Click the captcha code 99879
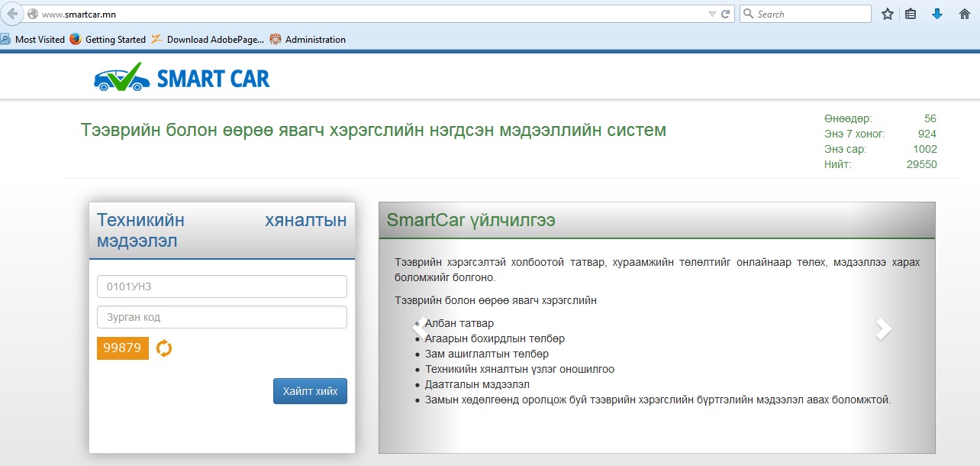The height and width of the screenshot is (466, 980). tap(123, 348)
